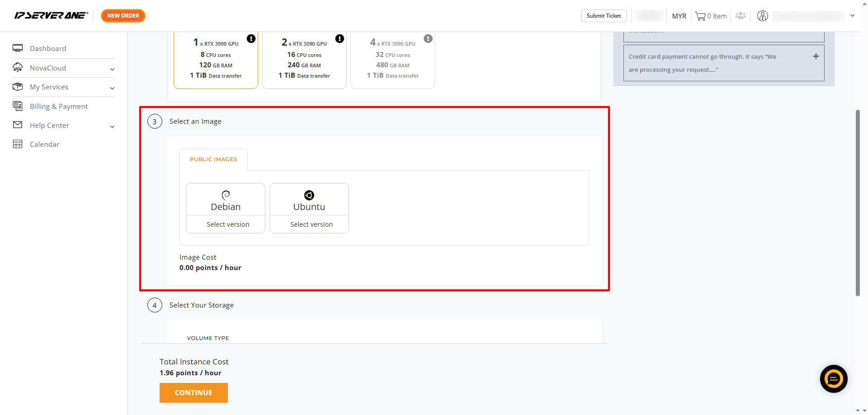Expand the account dropdown arrow in header
The height and width of the screenshot is (415, 868).
[x=852, y=16]
